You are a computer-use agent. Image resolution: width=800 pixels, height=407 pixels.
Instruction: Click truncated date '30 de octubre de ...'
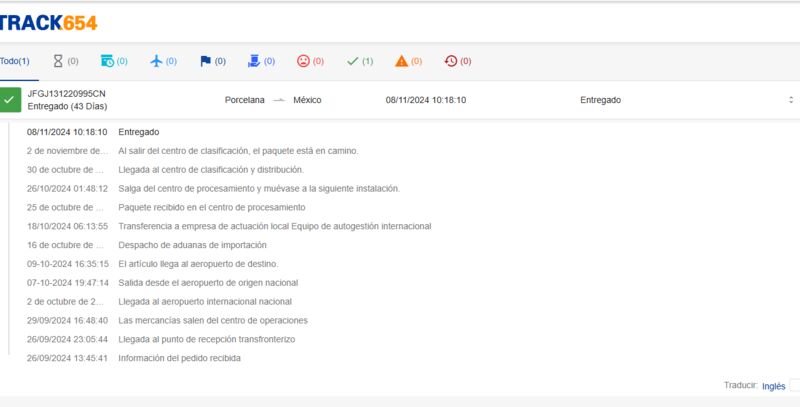(65, 170)
